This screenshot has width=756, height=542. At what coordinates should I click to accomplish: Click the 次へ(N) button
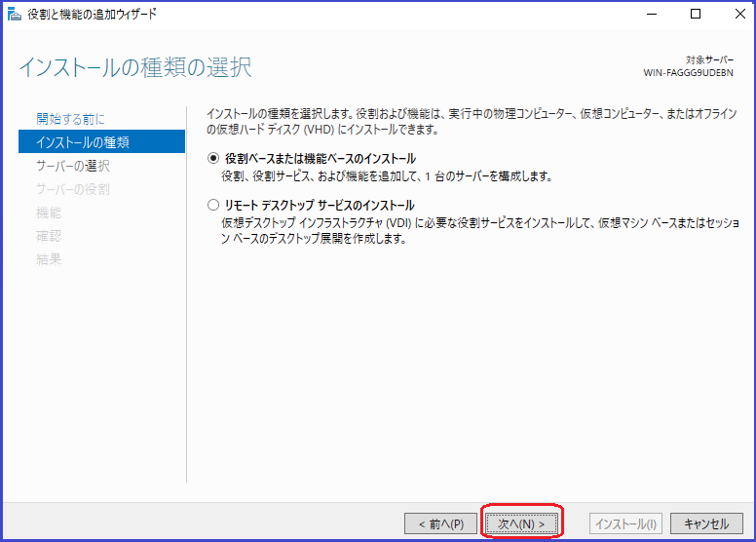521,523
